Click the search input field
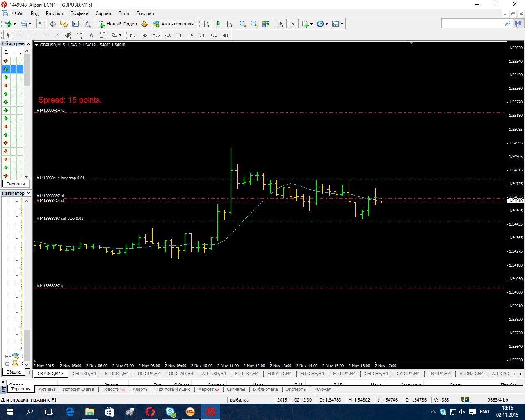The height and width of the screenshot is (420, 525). [472, 24]
